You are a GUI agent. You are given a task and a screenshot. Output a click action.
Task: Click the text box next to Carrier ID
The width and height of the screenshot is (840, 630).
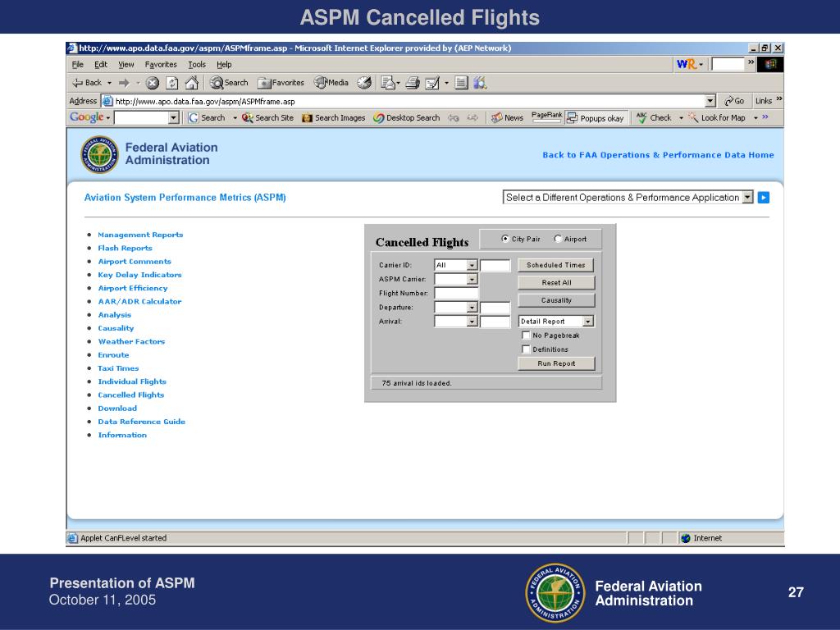coord(495,265)
